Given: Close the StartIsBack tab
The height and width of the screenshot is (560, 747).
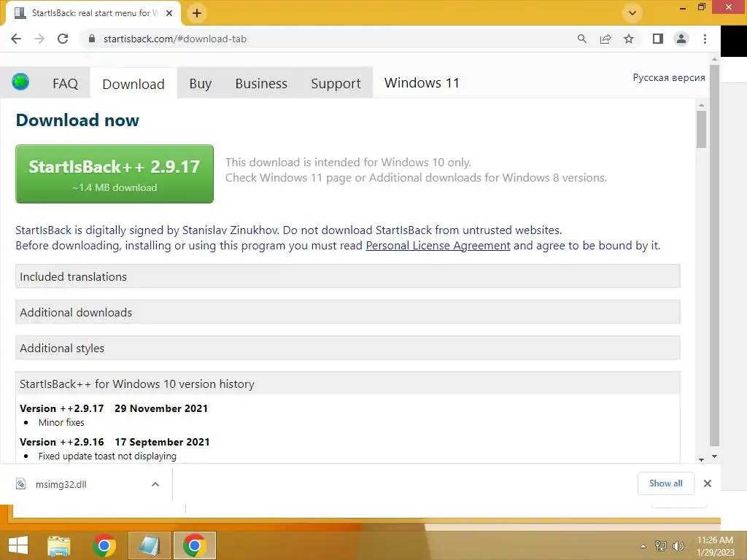Looking at the screenshot, I should pos(169,13).
